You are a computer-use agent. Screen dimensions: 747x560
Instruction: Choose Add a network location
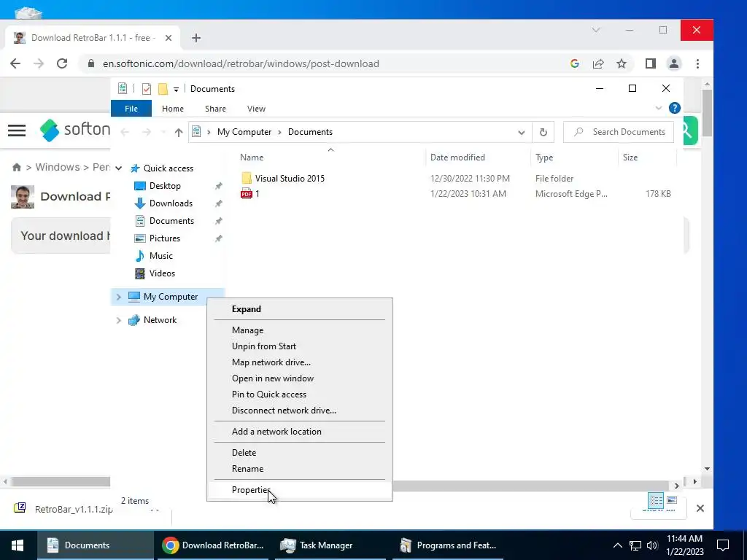point(300,432)
